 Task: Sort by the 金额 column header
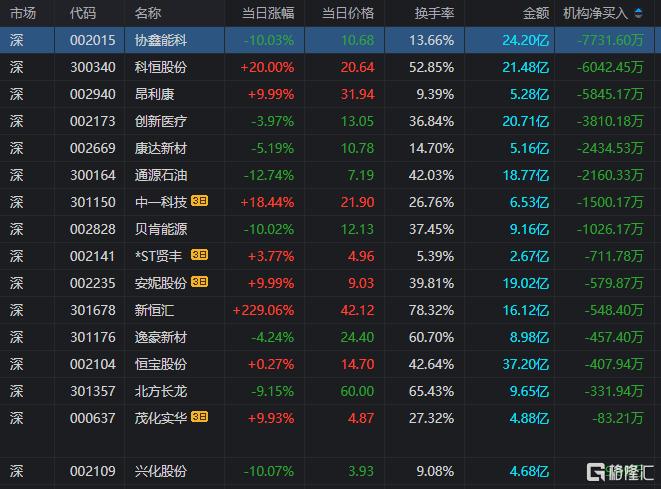point(536,13)
